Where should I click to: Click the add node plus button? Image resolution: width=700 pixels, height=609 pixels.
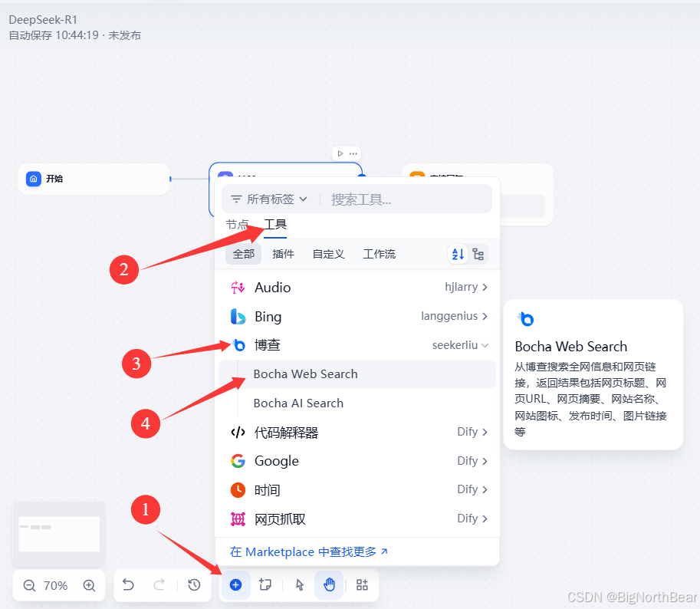click(x=235, y=584)
